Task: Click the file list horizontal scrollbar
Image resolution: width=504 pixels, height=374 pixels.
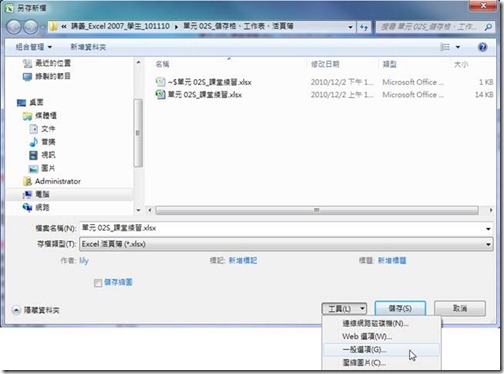Action: 317,210
